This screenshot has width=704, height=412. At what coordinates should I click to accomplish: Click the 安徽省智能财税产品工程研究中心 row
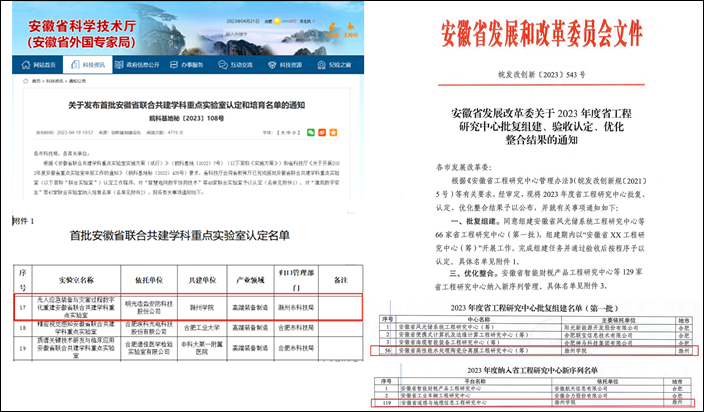pyautogui.click(x=532, y=388)
